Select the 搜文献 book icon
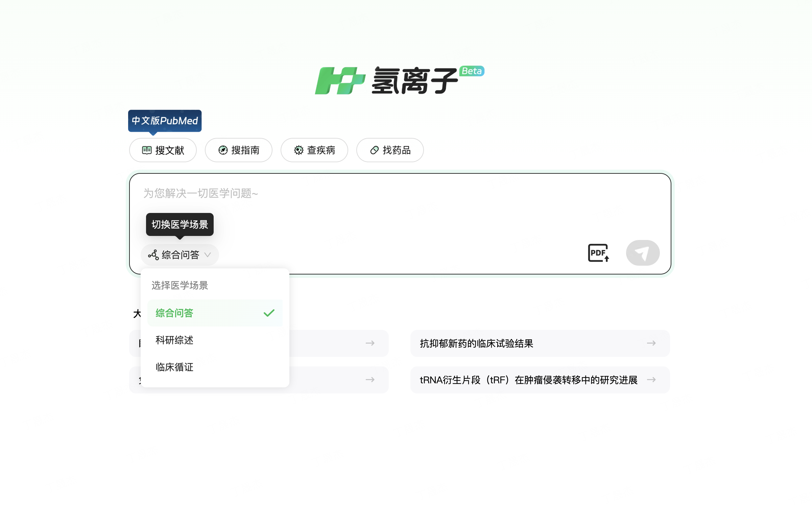The width and height of the screenshot is (812, 505). [147, 150]
